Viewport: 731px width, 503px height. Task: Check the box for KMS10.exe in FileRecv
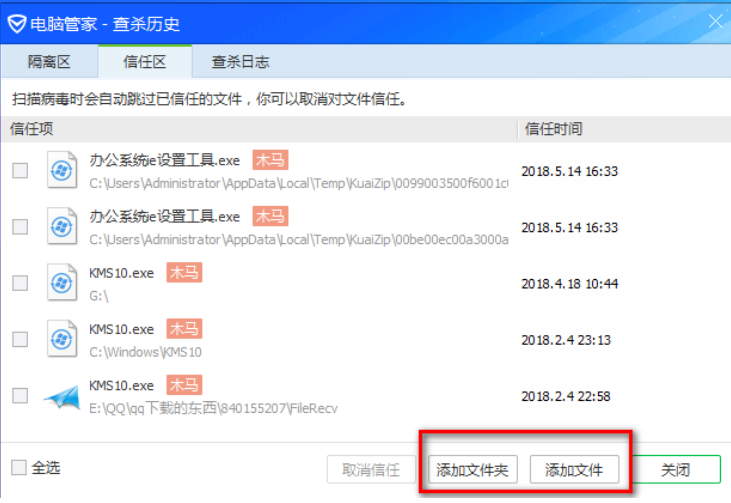coord(20,395)
